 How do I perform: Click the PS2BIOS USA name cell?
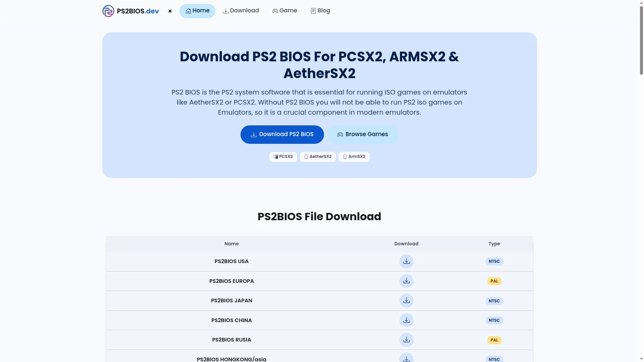click(x=231, y=261)
